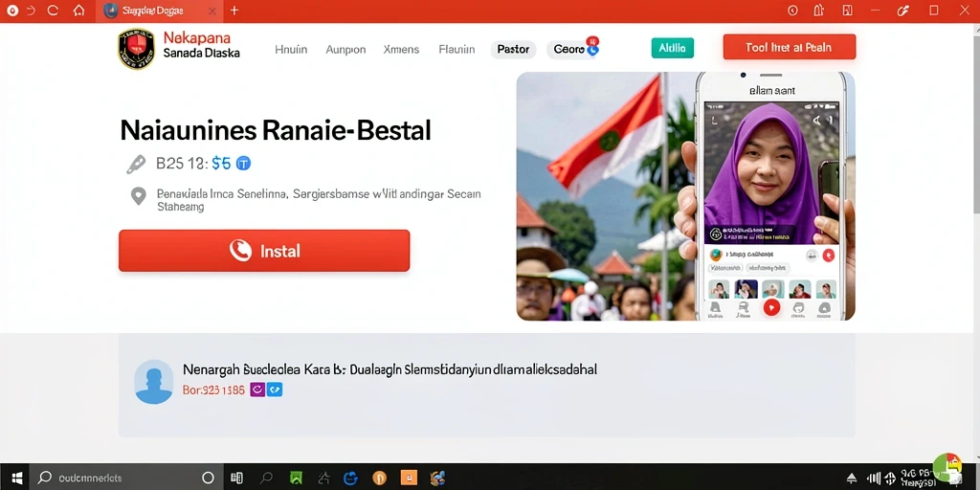This screenshot has width=980, height=490.
Task: Click the red call button on the phone screen
Action: click(x=829, y=255)
